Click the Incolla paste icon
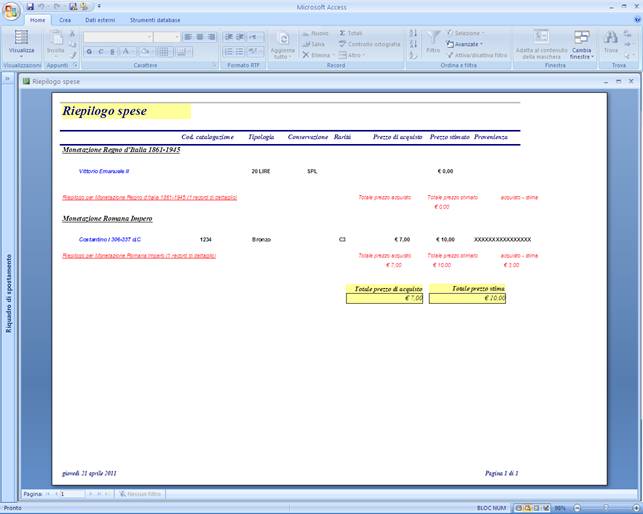 (x=55, y=39)
